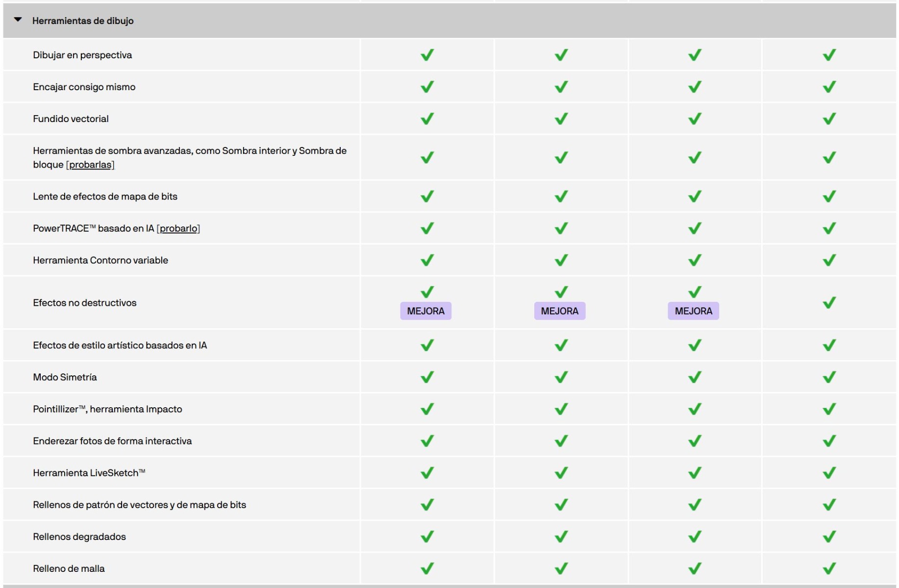Click last-column checkmark for Lente de efectos row
The height and width of the screenshot is (588, 899).
(829, 196)
